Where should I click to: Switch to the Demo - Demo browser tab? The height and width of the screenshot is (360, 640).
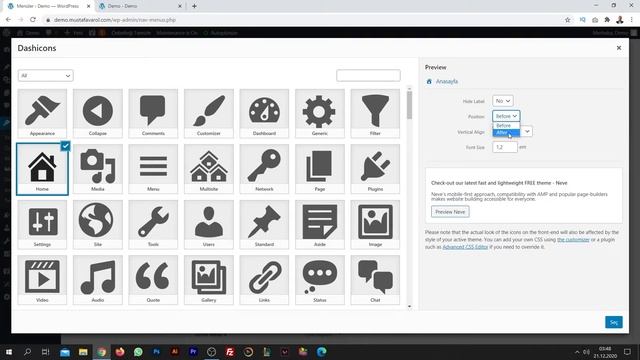(140, 6)
